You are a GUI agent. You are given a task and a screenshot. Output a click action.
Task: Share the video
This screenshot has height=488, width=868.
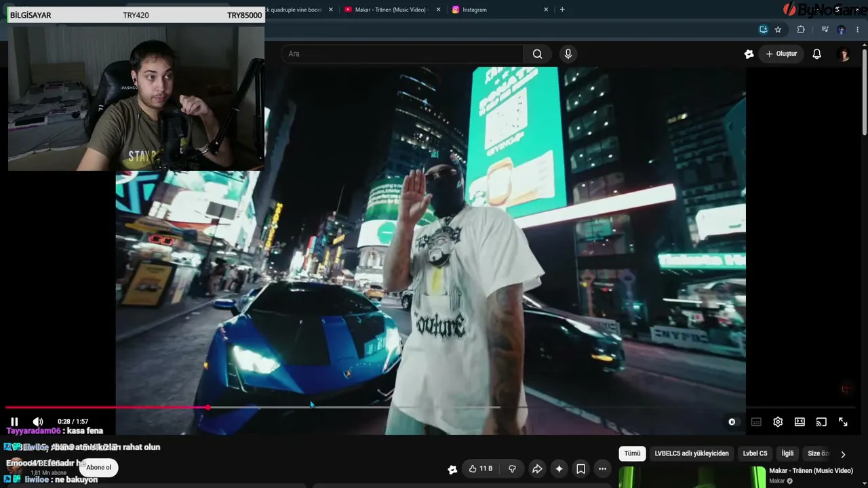tap(537, 468)
